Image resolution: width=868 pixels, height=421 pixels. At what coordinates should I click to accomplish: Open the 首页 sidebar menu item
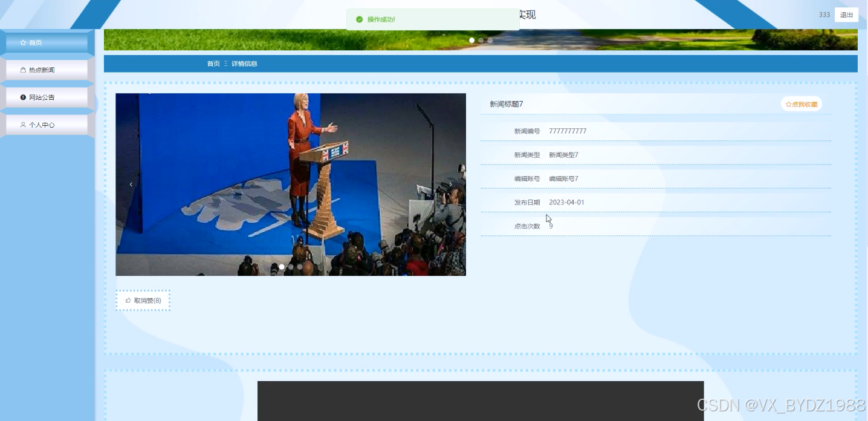pyautogui.click(x=47, y=43)
